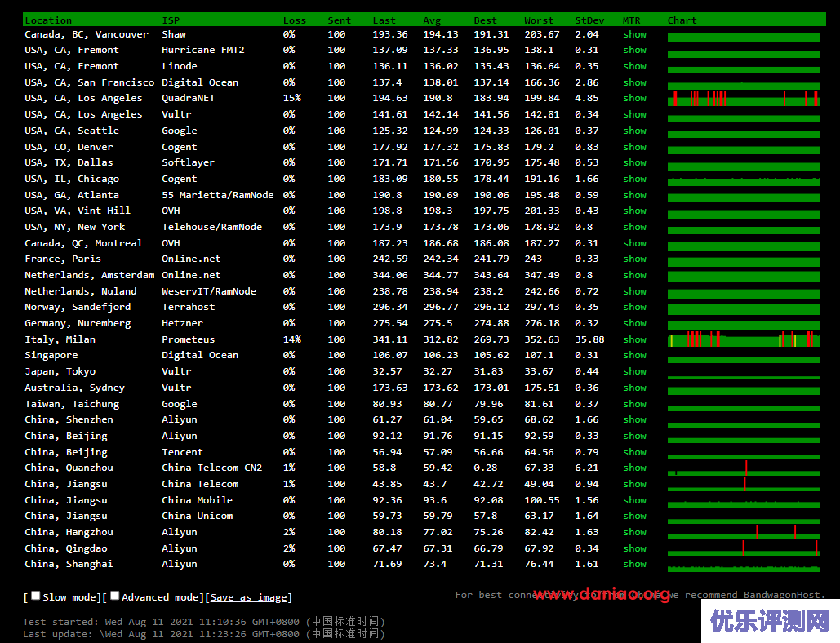Show MTR for Norway Sandefjord Terrahost
The height and width of the screenshot is (643, 840).
(x=635, y=307)
